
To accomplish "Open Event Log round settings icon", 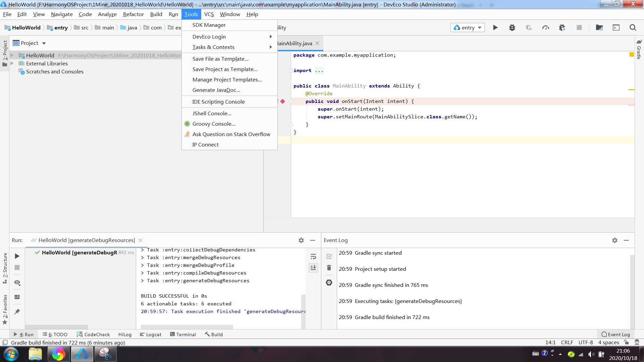I will point(329,283).
